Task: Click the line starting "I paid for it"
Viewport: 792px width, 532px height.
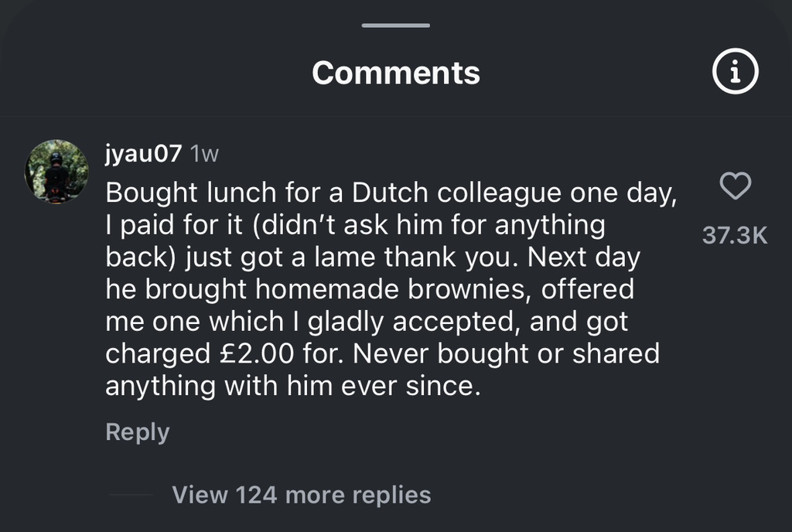Action: pyautogui.click(x=355, y=226)
